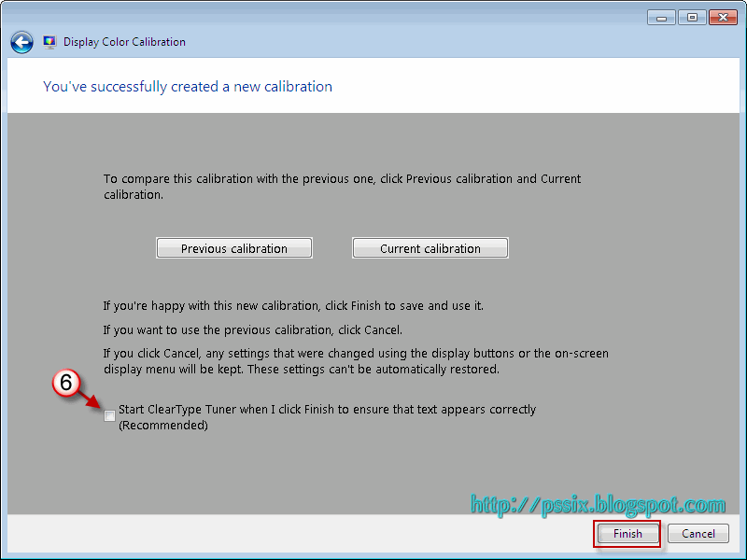Click text "If you're happy with this new calibration"

pos(211,306)
